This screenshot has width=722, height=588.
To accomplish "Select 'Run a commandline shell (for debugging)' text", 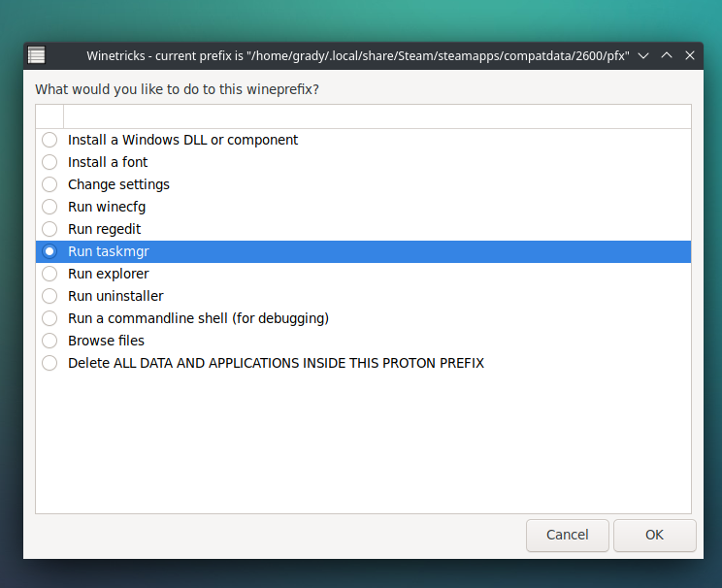I will [x=198, y=318].
